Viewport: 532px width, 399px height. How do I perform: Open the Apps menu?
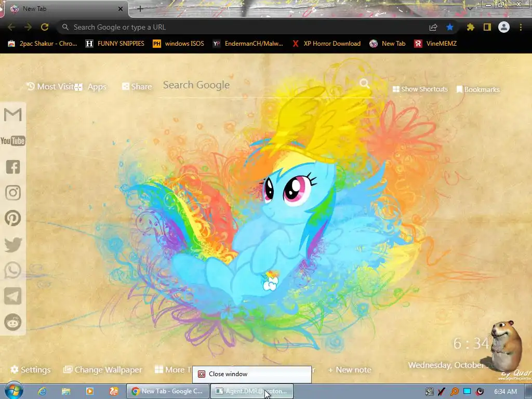[x=91, y=87]
